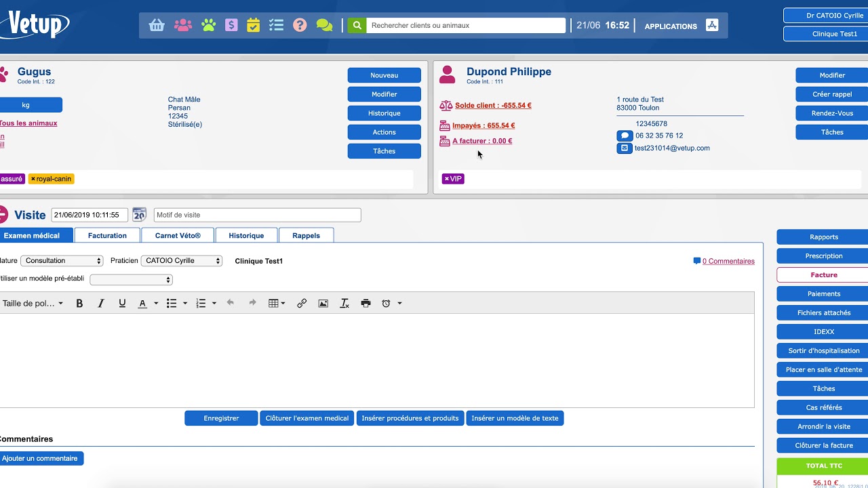Select the task list icon in the toolbar

point(276,24)
